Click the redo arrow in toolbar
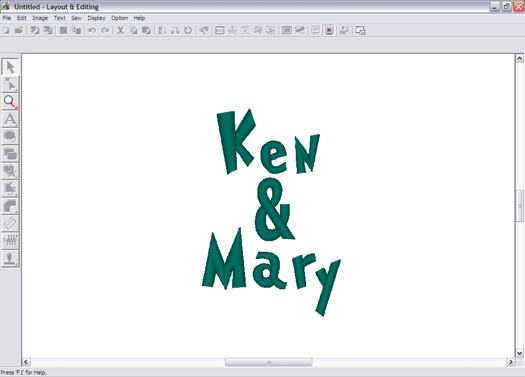The height and width of the screenshot is (377, 525). pos(105,30)
